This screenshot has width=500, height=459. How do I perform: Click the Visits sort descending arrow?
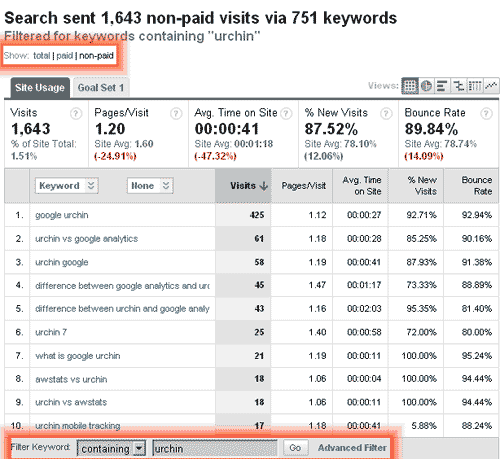pyautogui.click(x=264, y=186)
